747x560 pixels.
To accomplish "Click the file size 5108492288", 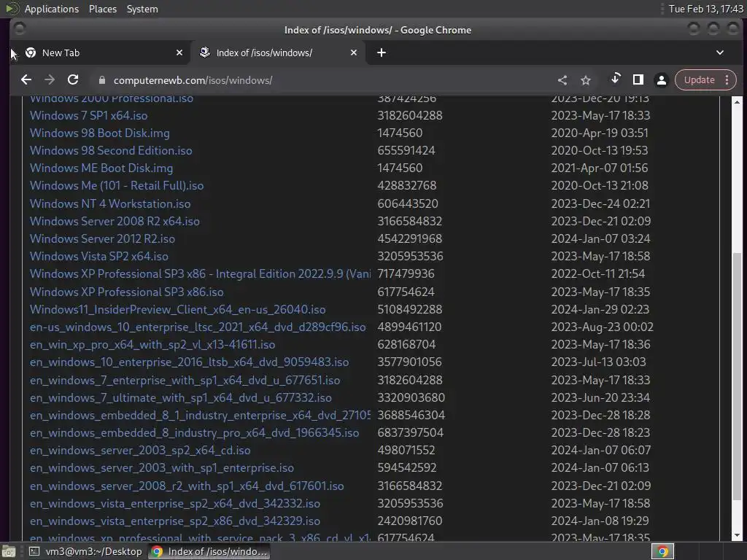I will [410, 309].
